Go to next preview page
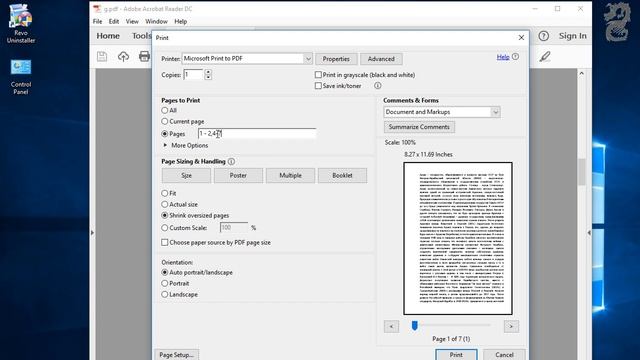 pyautogui.click(x=511, y=326)
